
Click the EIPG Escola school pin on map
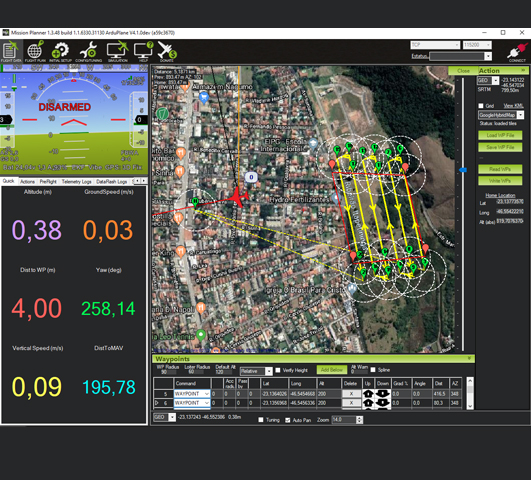313,144
